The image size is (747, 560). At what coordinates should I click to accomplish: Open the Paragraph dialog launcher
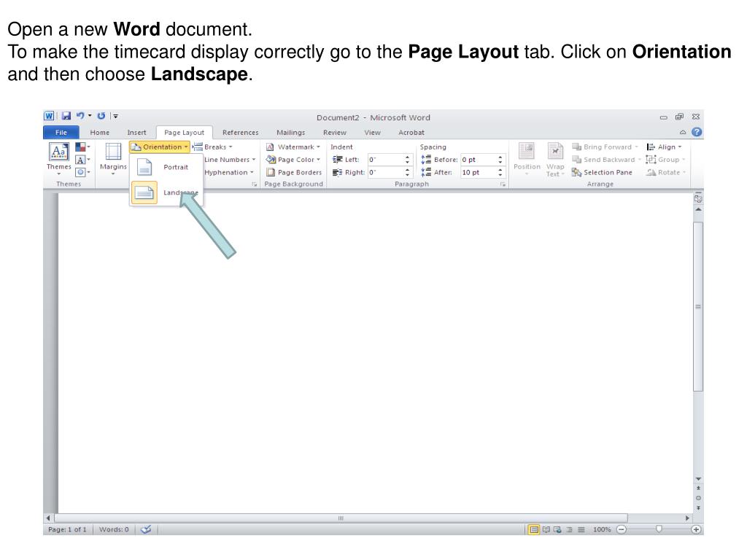(503, 184)
